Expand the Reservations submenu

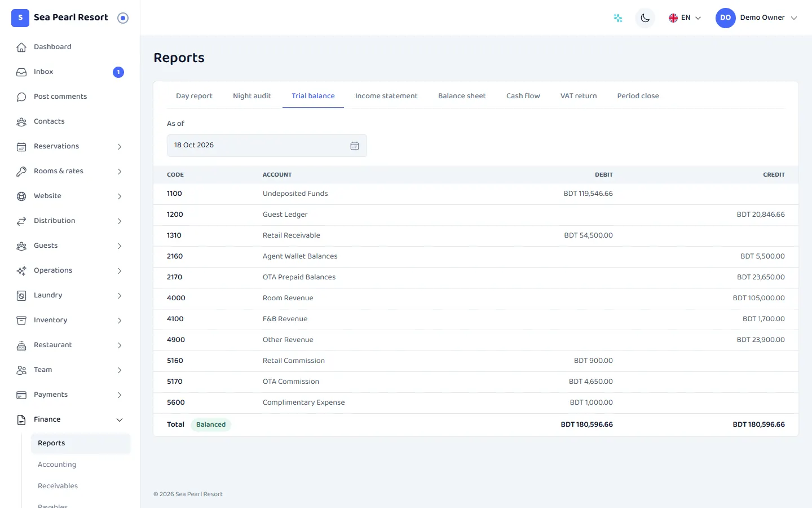(x=120, y=146)
